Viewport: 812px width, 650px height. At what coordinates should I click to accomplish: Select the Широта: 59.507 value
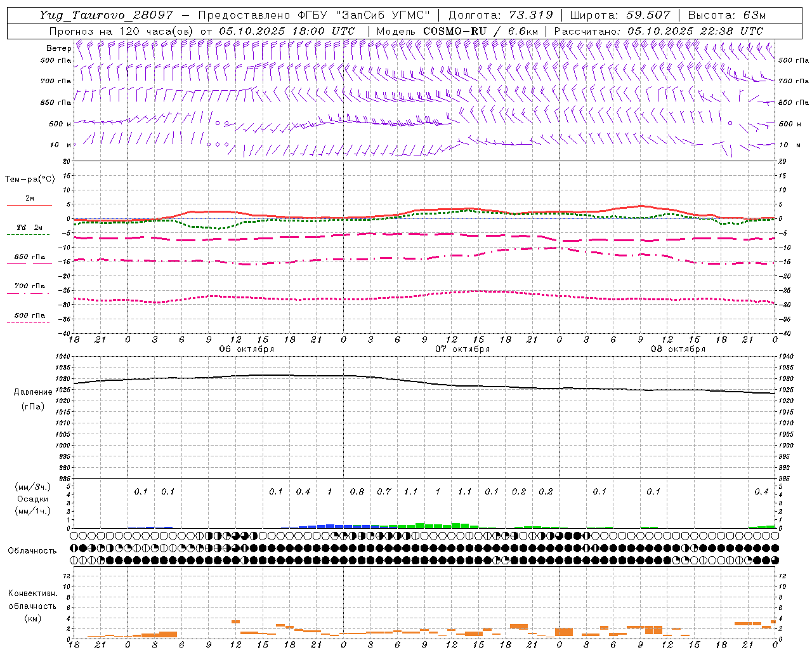pyautogui.click(x=620, y=15)
